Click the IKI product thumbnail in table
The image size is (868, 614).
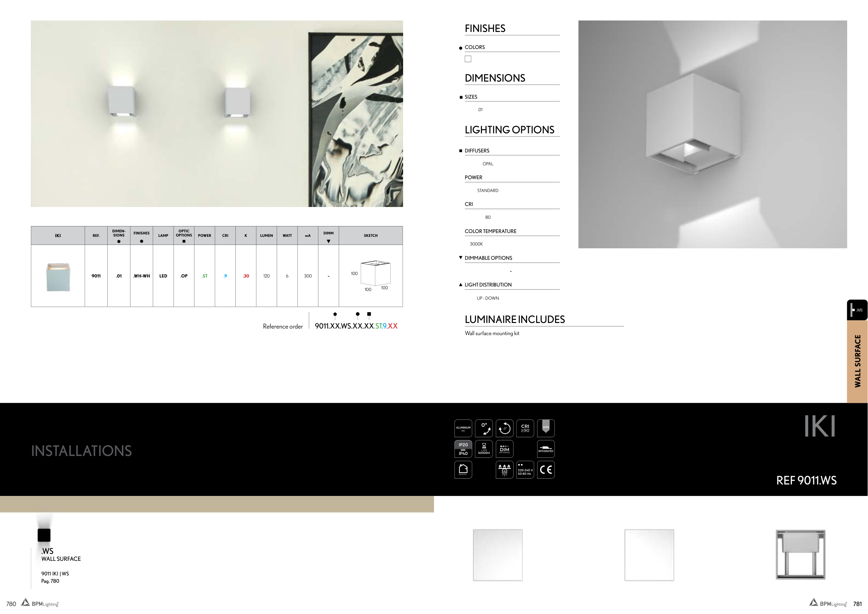point(58,277)
